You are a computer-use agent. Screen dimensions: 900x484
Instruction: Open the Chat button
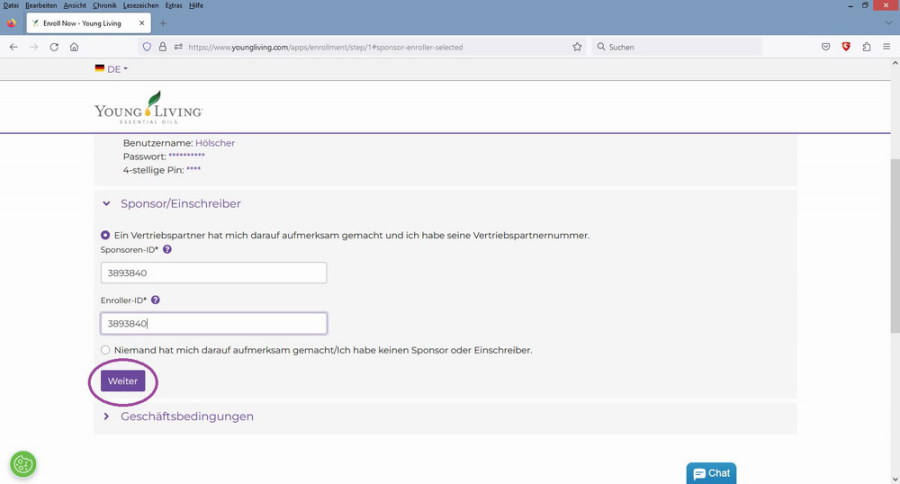pos(712,473)
